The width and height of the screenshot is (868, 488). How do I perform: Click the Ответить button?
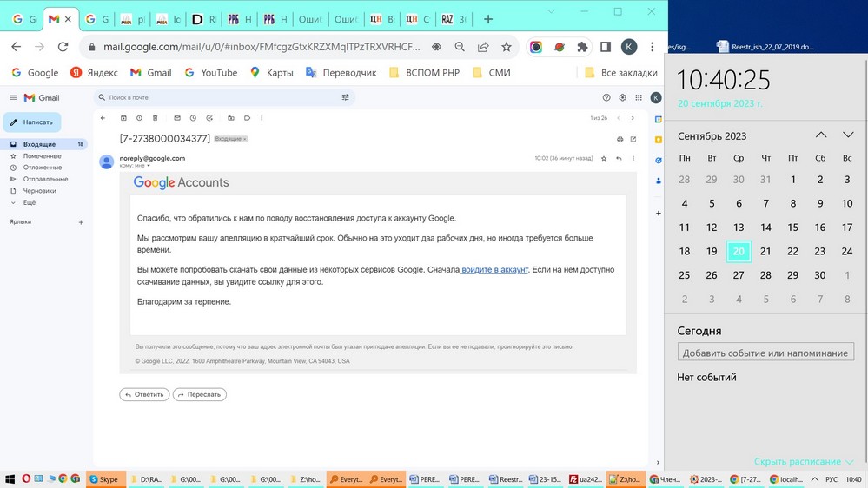tap(144, 394)
